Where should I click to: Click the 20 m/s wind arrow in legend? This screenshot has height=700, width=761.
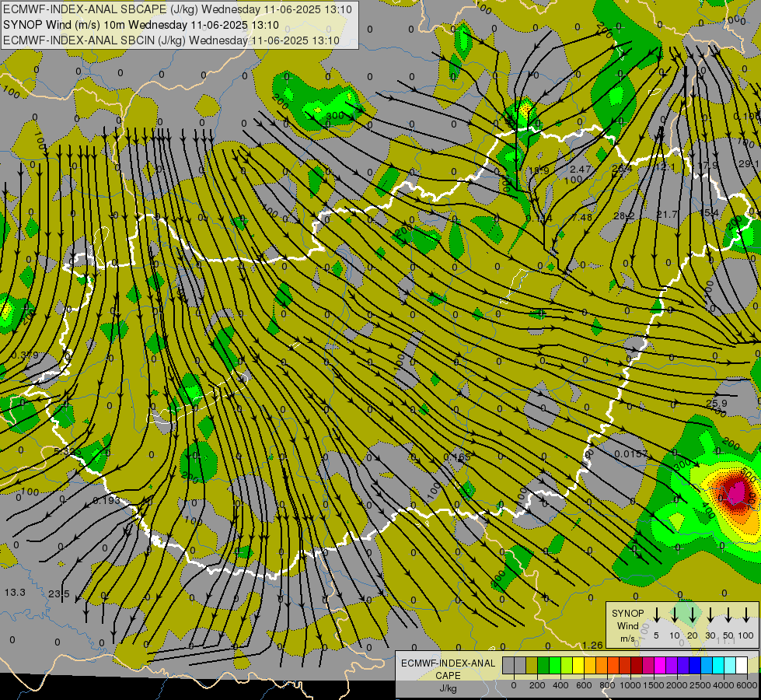click(x=693, y=615)
